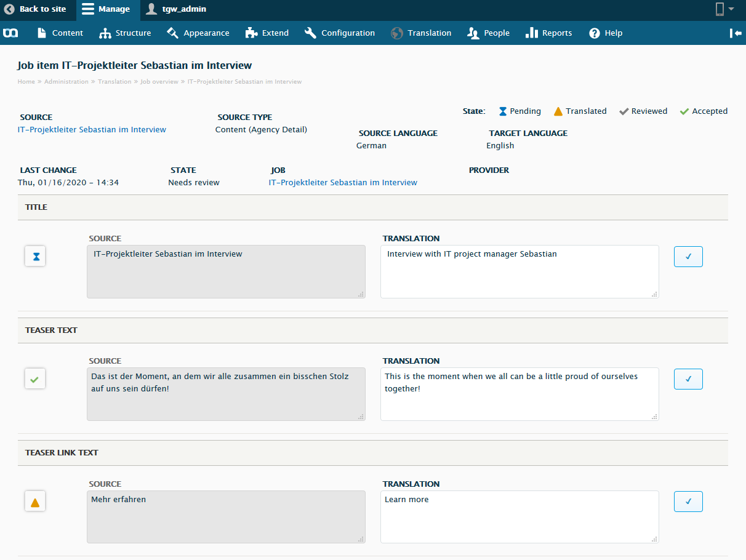The height and width of the screenshot is (560, 746).
Task: Click the Teaser Link Text translated triangle button
Action: pos(35,502)
